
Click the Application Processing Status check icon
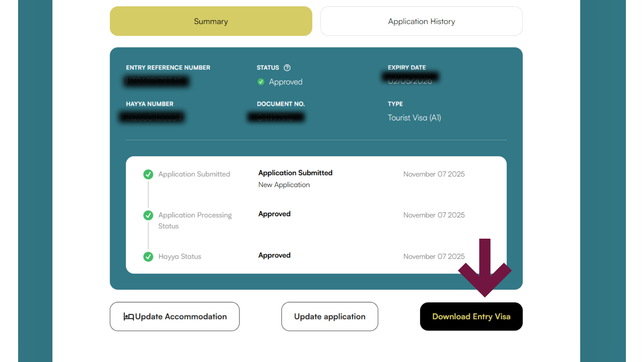pos(148,215)
